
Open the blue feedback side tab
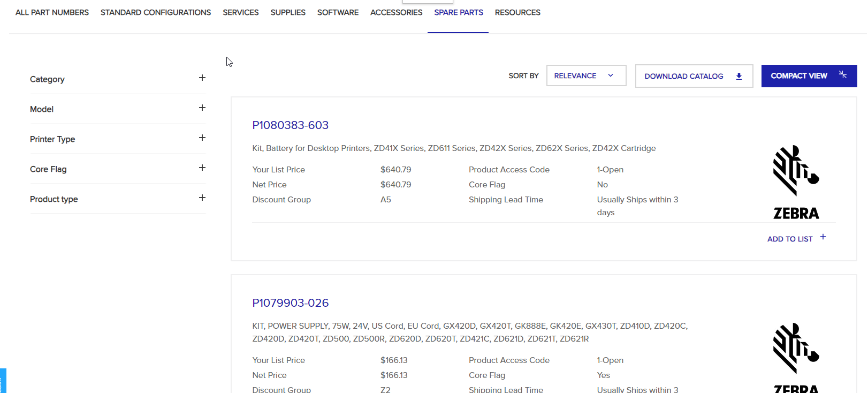pyautogui.click(x=3, y=381)
